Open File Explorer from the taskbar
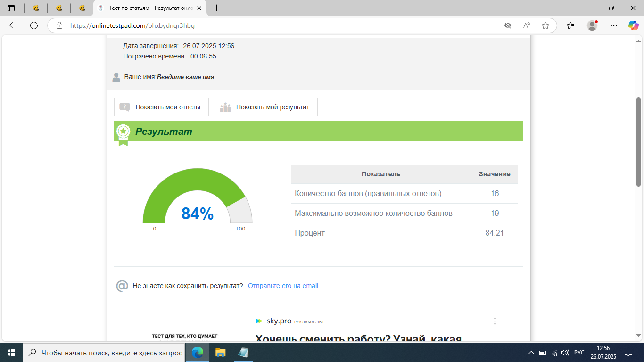Image resolution: width=644 pixels, height=362 pixels. coord(221,353)
